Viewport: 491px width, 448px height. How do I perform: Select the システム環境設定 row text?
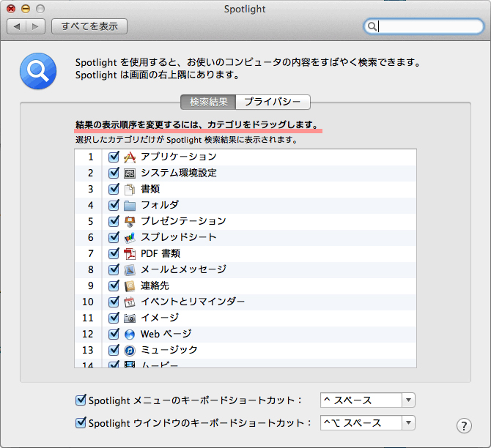click(179, 173)
